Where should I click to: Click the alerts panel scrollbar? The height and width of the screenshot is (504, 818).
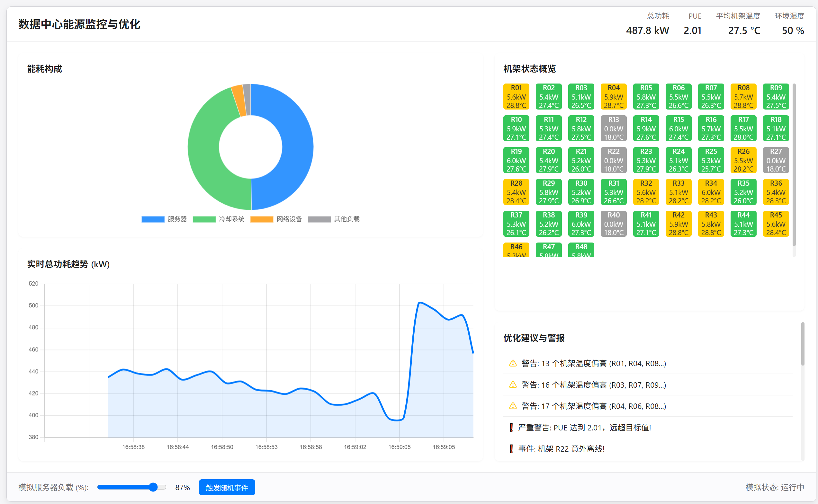[803, 343]
